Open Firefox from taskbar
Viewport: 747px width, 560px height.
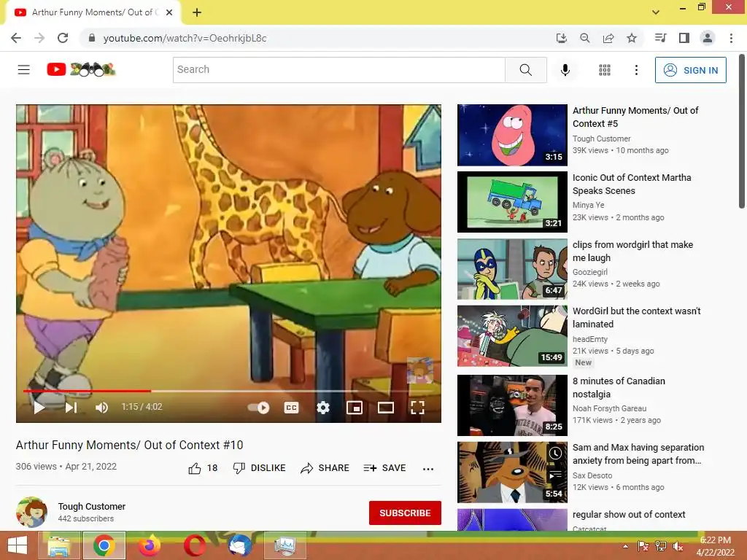pyautogui.click(x=150, y=545)
